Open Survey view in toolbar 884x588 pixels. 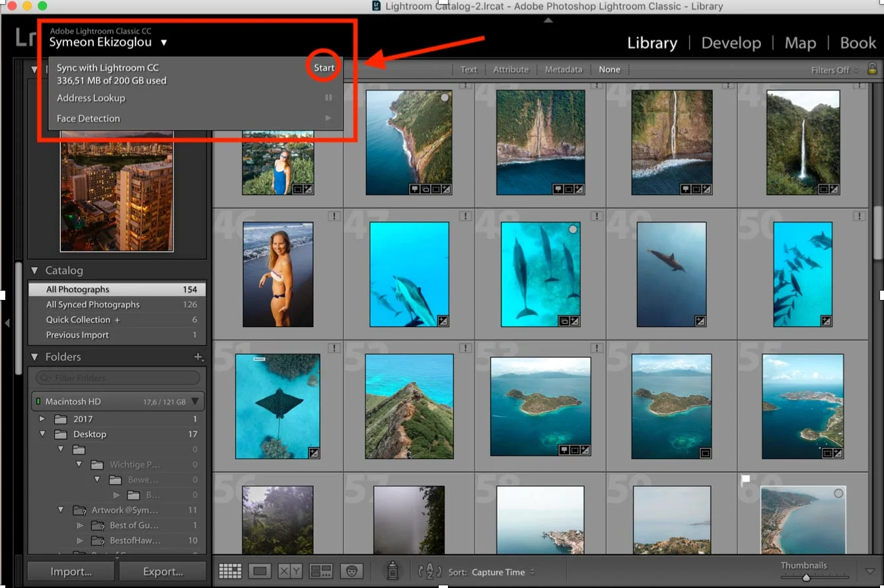321,571
